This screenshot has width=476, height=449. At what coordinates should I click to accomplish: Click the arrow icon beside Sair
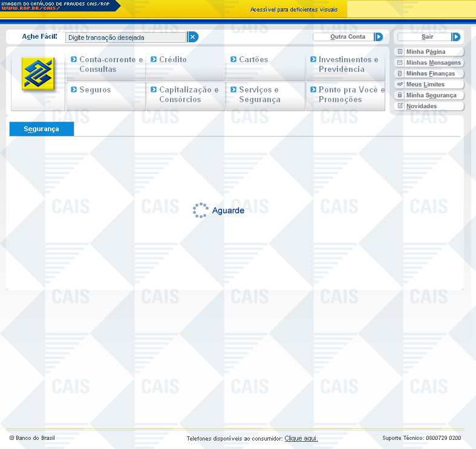coord(456,37)
